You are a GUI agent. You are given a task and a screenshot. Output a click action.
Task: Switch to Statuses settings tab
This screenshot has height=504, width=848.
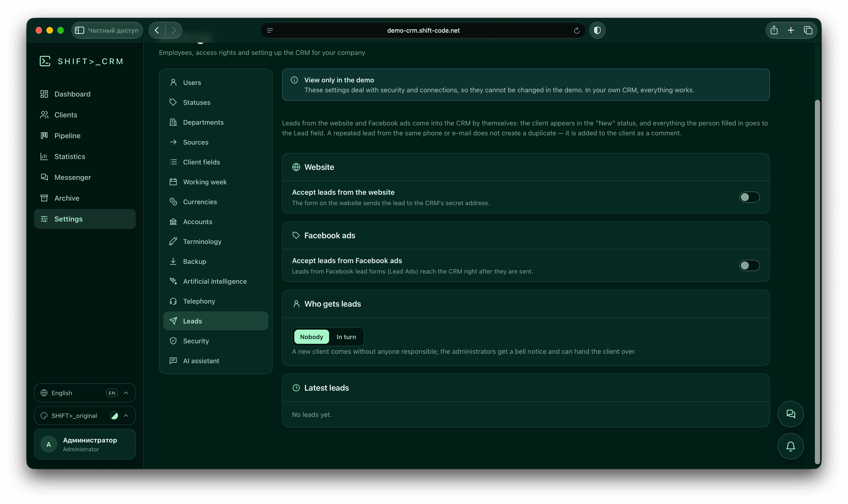coord(216,102)
